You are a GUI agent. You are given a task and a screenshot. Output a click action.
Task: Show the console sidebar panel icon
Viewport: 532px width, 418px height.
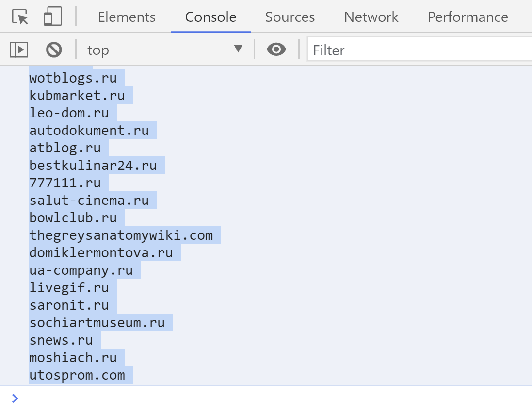[18, 50]
